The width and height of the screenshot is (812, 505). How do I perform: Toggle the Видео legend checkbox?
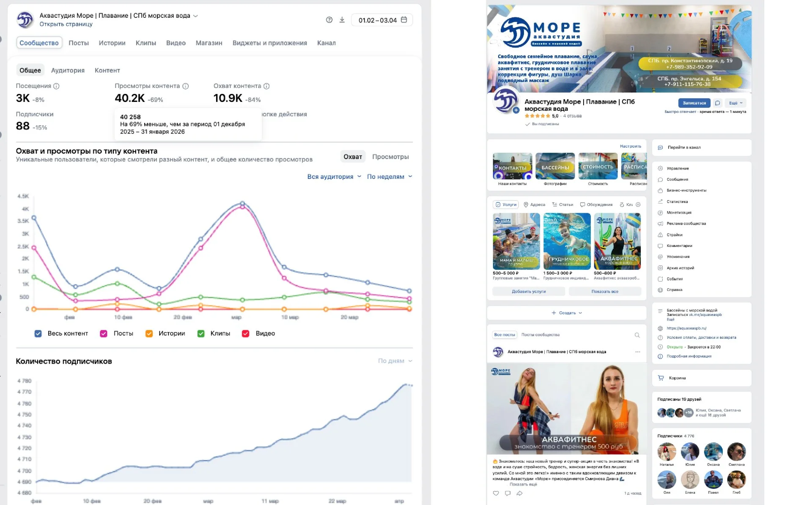pyautogui.click(x=245, y=334)
